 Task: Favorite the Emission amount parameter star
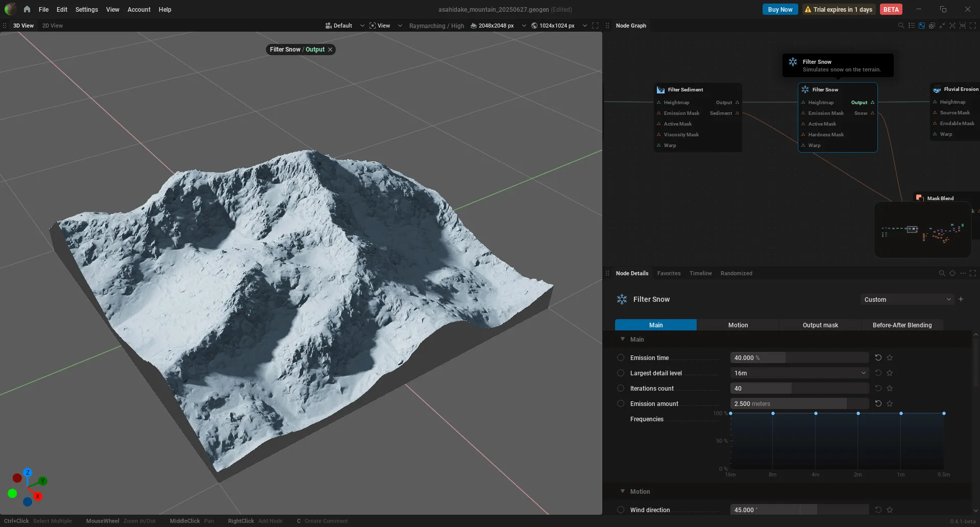[890, 403]
